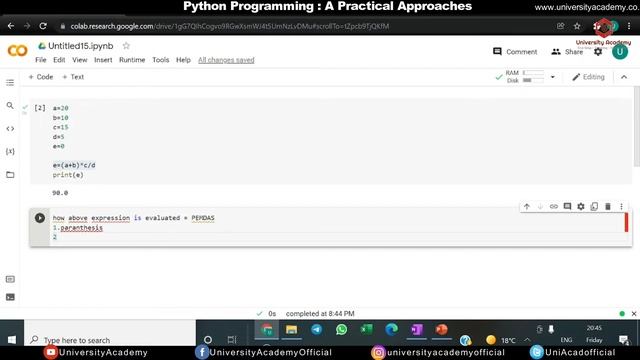The width and height of the screenshot is (640, 360).
Task: Open the Editing mode dropdown
Action: pyautogui.click(x=588, y=77)
